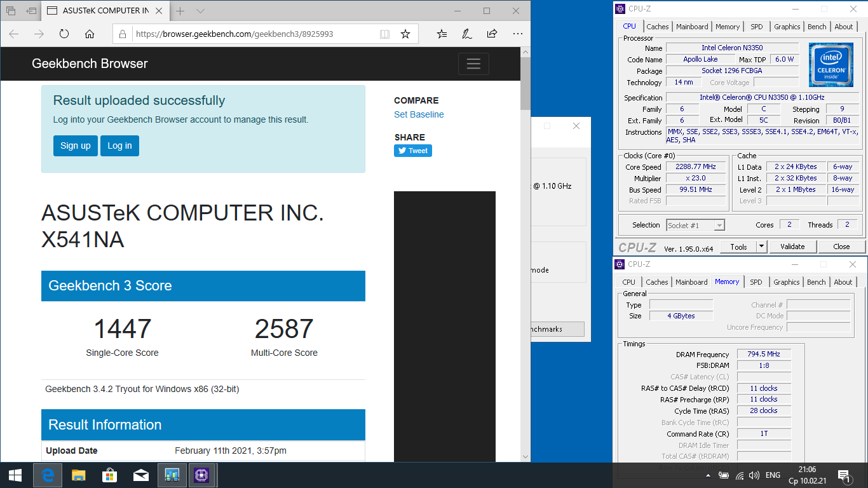Open the Mail app from the taskbar

pos(140,475)
